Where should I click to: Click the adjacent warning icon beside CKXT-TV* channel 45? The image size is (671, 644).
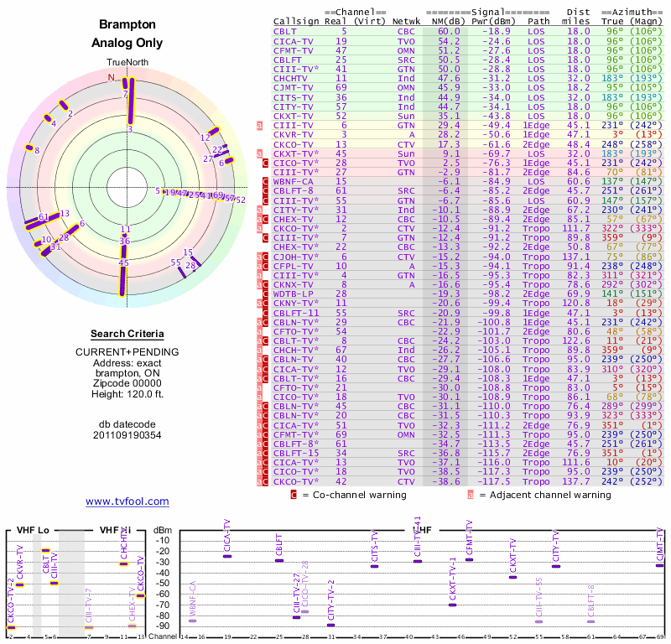point(259,153)
